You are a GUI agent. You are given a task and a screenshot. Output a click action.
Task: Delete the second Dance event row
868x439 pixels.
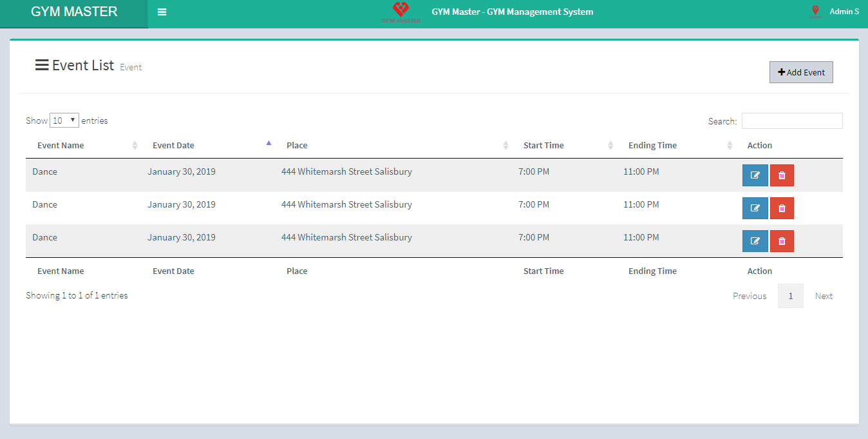782,208
